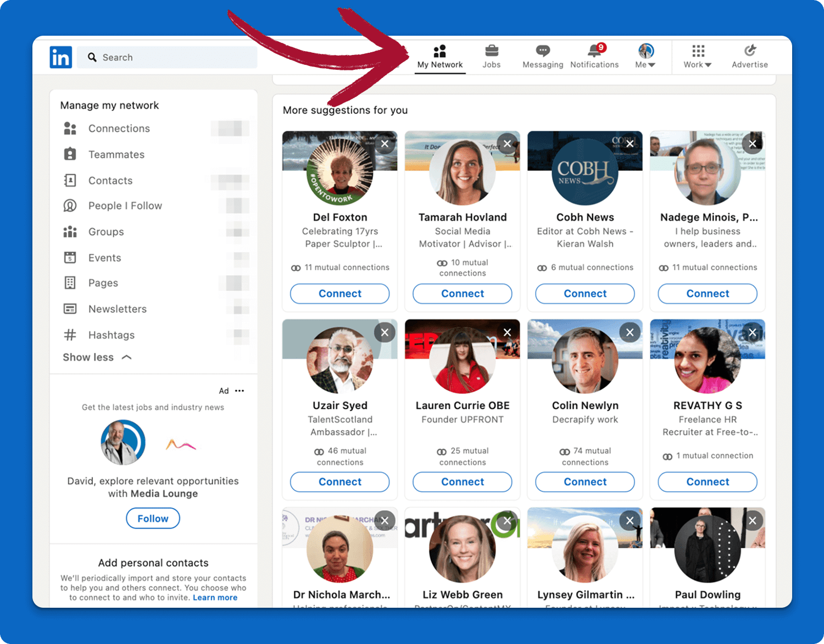Open the Messaging tab
Image resolution: width=824 pixels, height=644 pixels.
[x=543, y=57]
